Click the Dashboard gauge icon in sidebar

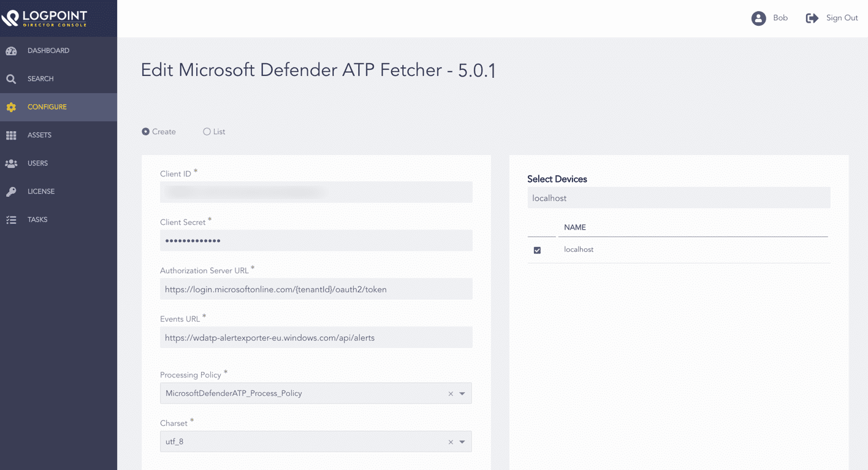point(11,51)
